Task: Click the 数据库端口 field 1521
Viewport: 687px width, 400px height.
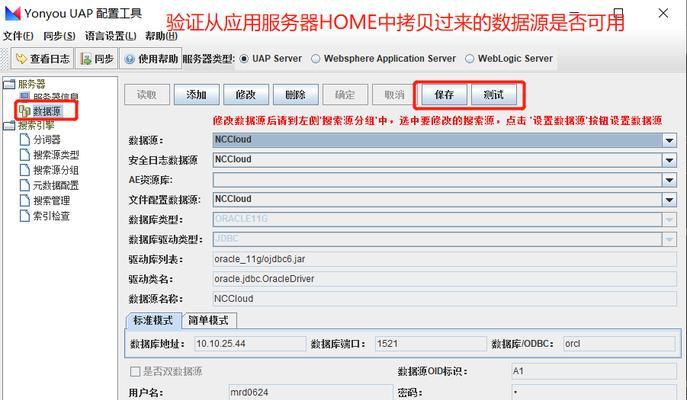Action: click(431, 343)
